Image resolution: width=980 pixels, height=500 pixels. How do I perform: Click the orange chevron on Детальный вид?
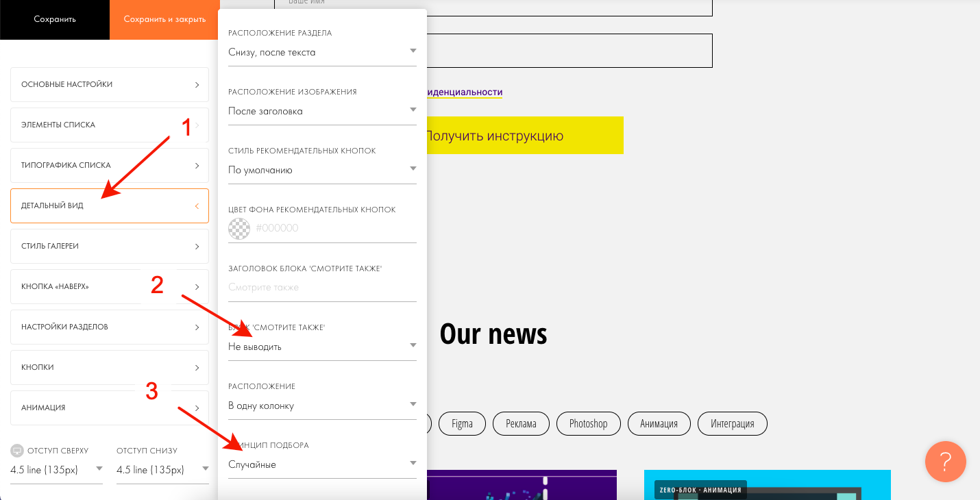[x=197, y=205]
